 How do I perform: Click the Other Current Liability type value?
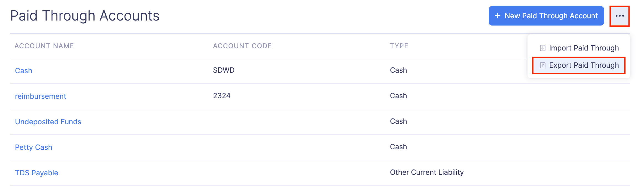pyautogui.click(x=427, y=173)
